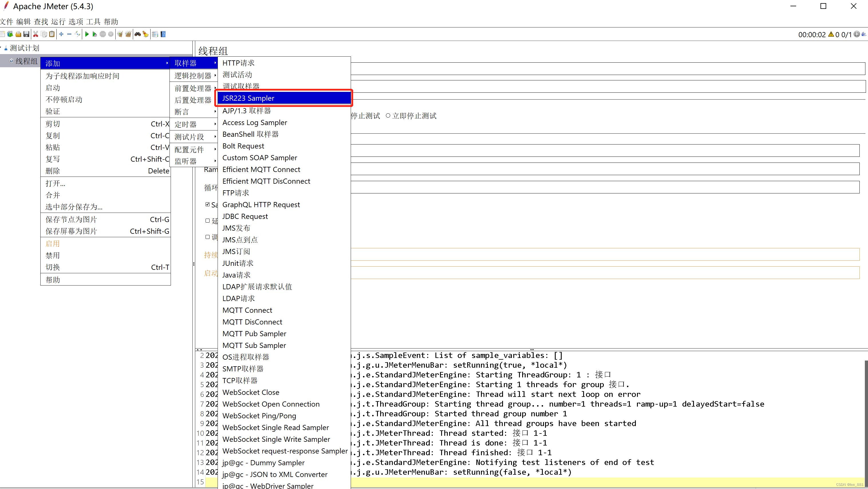This screenshot has height=489, width=868.
Task: Click the New test plan toolbar icon
Action: pos(2,34)
